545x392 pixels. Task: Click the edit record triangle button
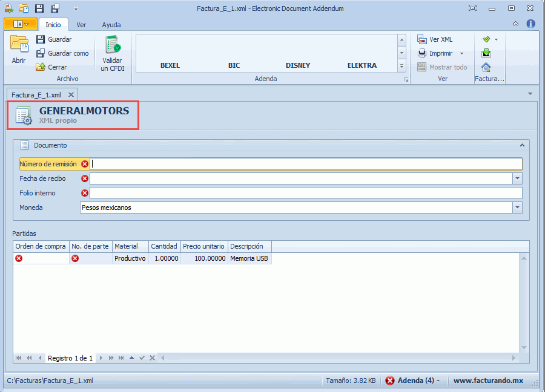pos(132,358)
